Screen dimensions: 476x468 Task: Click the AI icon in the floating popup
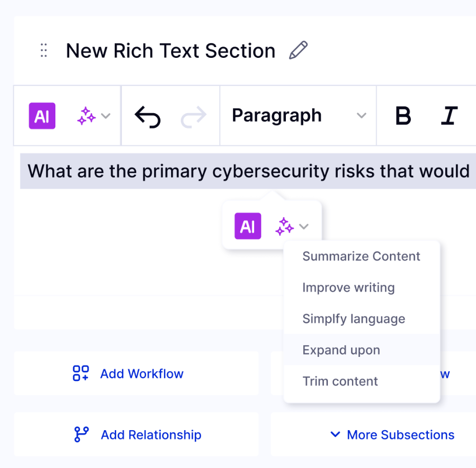tap(247, 226)
